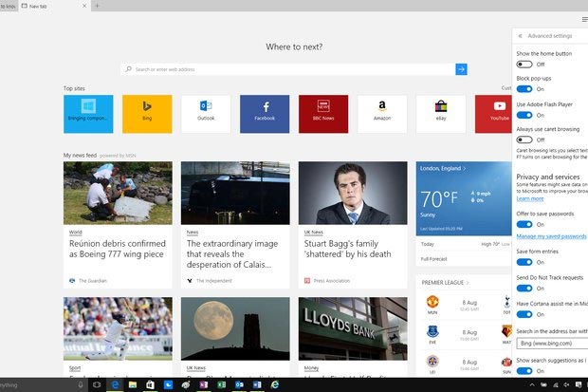Toggle Show search suggestions switch
This screenshot has width=588, height=392.
click(524, 371)
